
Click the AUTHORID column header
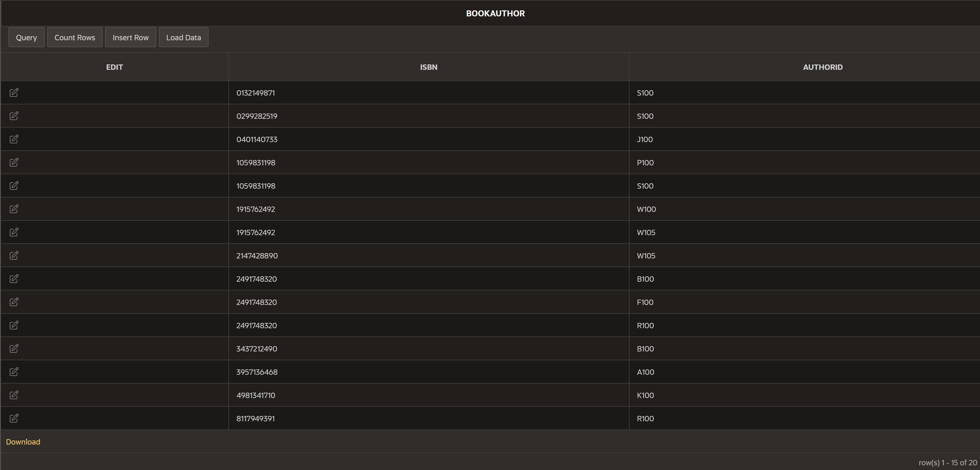pos(822,67)
